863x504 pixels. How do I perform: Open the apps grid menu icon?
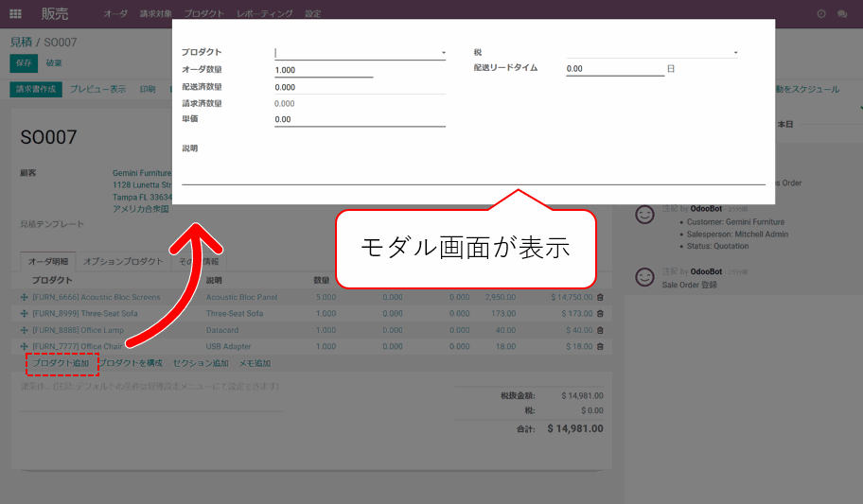point(15,14)
